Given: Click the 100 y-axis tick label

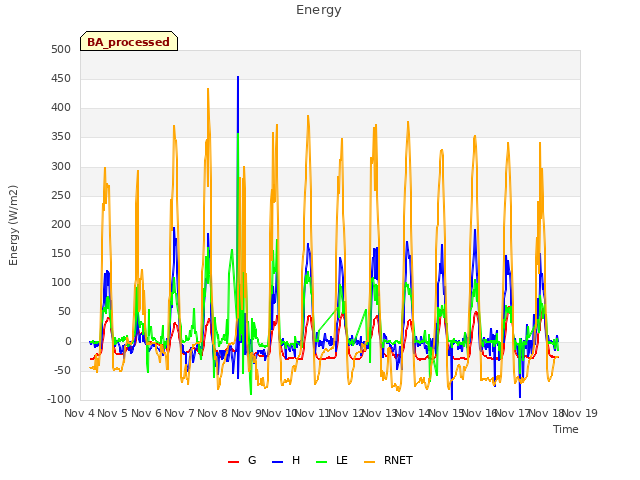Looking at the screenshot, I should [61, 282].
